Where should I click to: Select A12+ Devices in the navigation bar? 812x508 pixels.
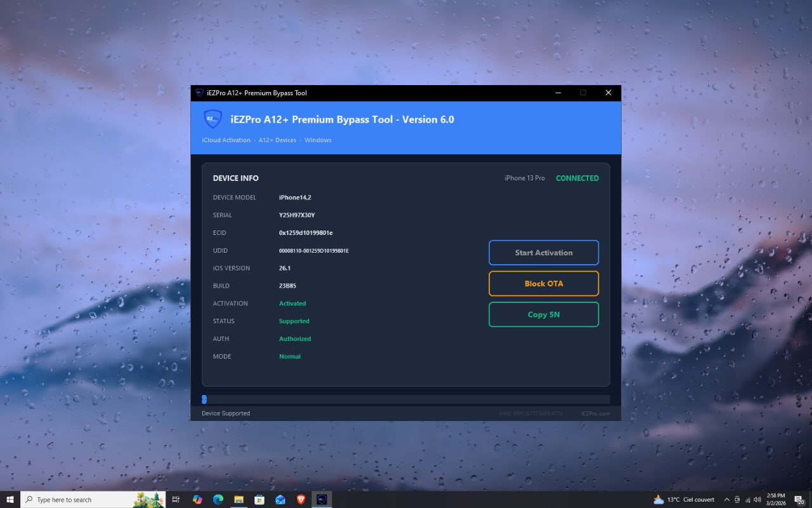pyautogui.click(x=277, y=140)
